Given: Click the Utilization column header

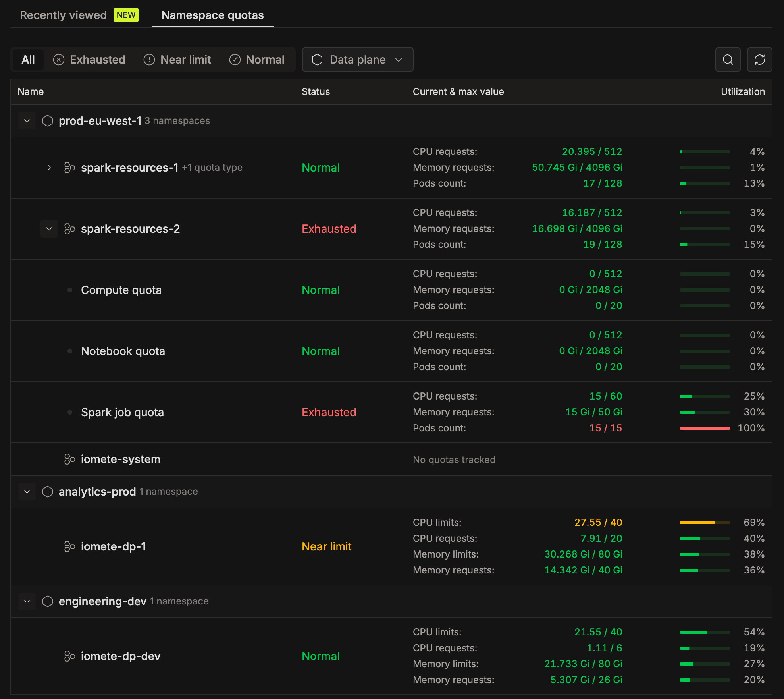Looking at the screenshot, I should [743, 92].
